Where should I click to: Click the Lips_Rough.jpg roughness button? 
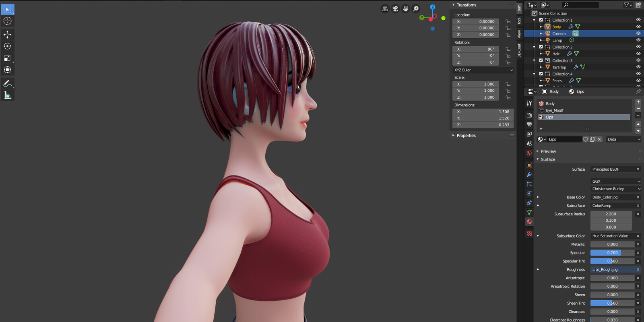point(613,270)
